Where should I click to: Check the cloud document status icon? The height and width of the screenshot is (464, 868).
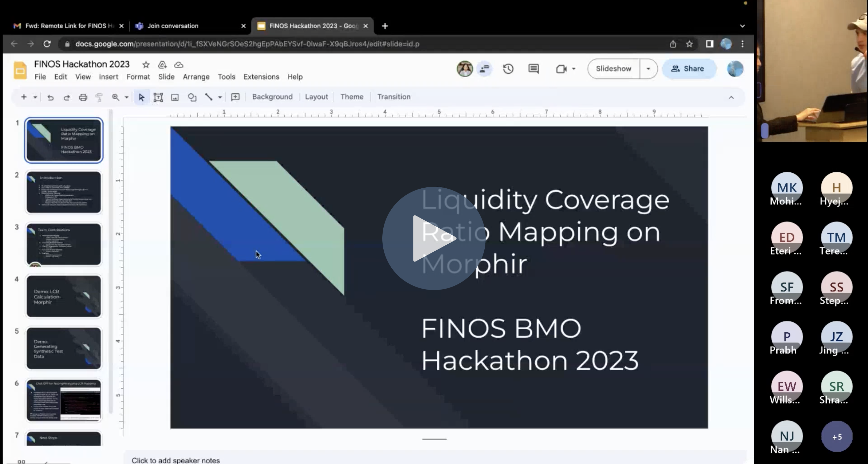(x=179, y=65)
